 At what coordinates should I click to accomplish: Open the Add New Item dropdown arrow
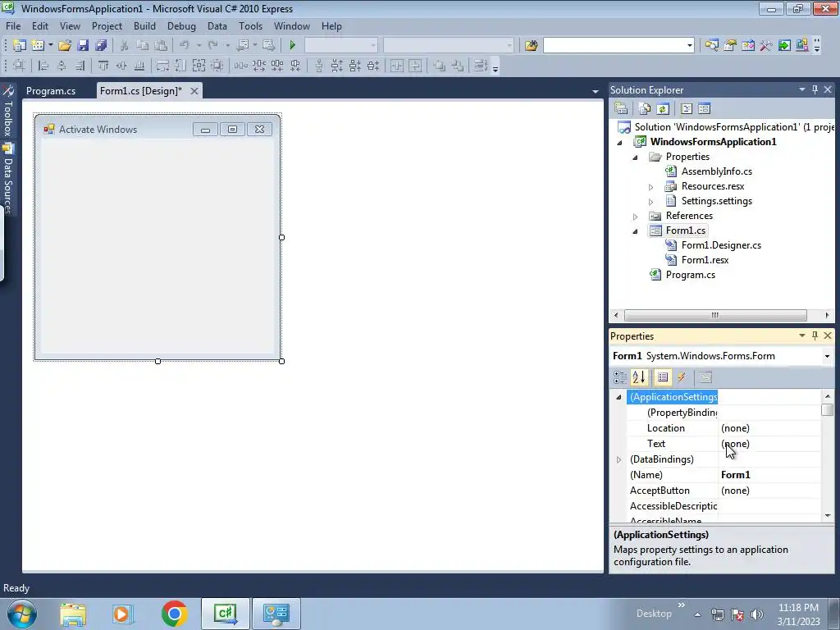coord(50,46)
